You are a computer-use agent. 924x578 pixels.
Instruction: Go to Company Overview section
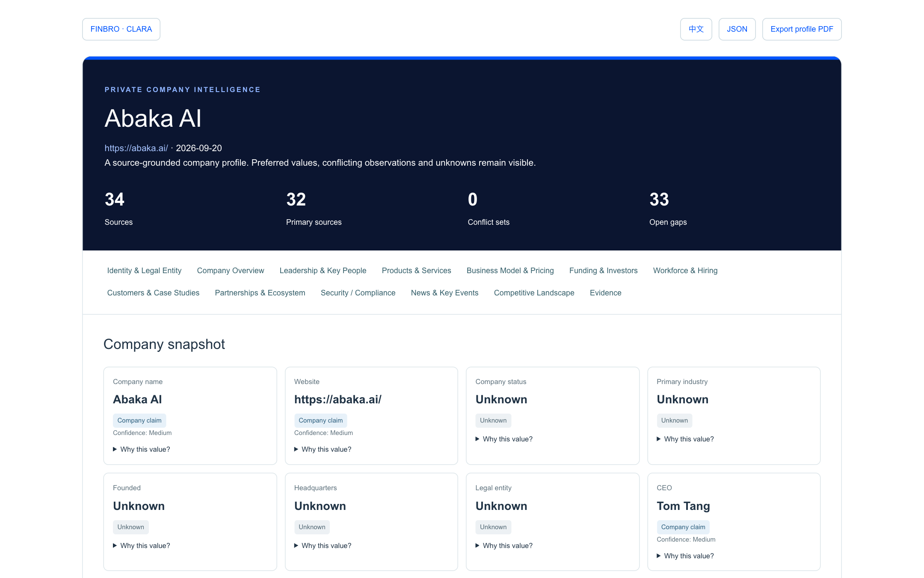[x=231, y=271]
